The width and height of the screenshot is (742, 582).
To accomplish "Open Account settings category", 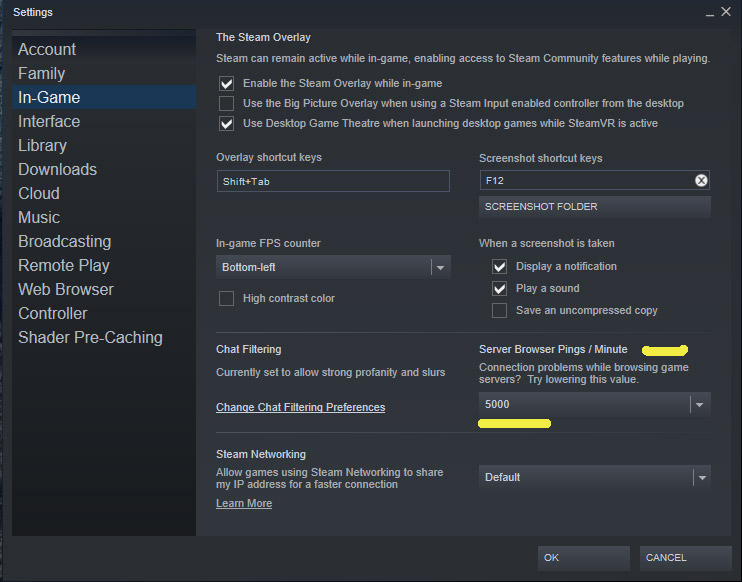I will pyautogui.click(x=104, y=49).
